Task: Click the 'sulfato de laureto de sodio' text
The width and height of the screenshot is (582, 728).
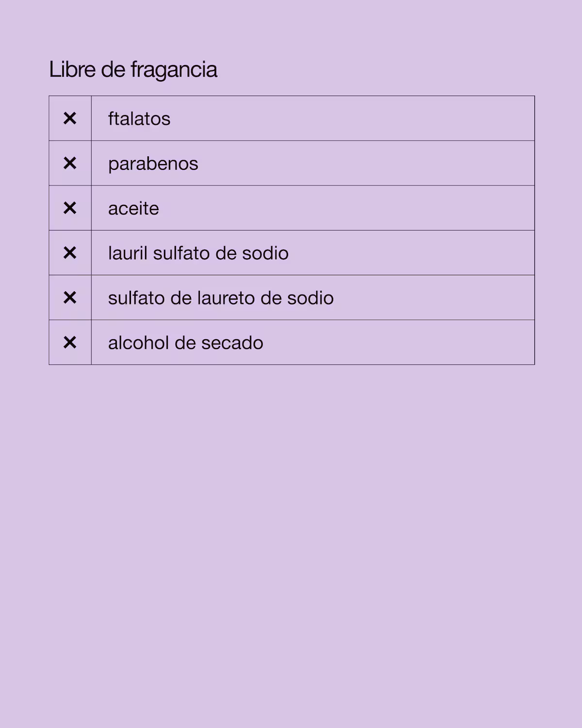Action: tap(221, 298)
